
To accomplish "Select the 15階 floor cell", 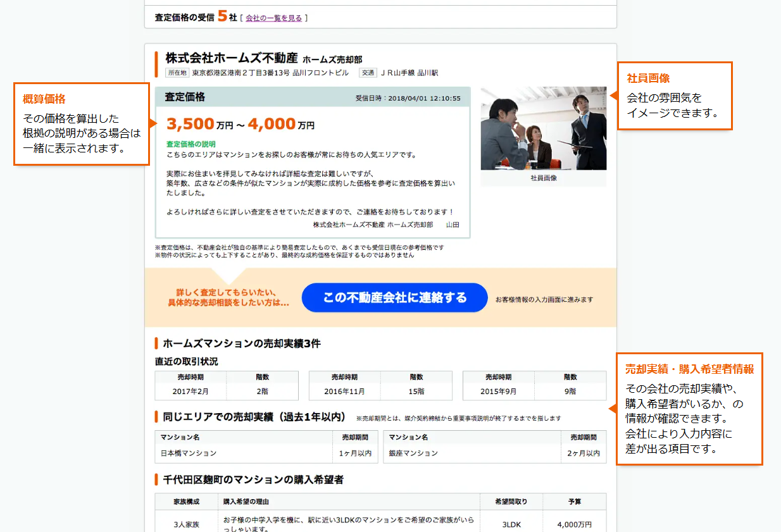I will click(416, 392).
